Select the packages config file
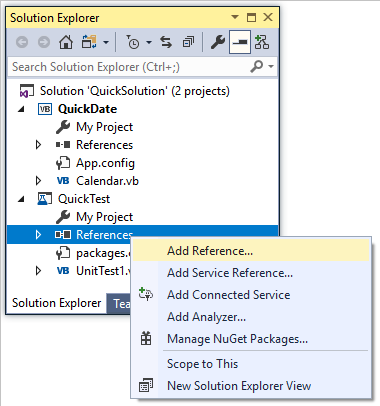Image resolution: width=380 pixels, height=406 pixels. [x=103, y=253]
